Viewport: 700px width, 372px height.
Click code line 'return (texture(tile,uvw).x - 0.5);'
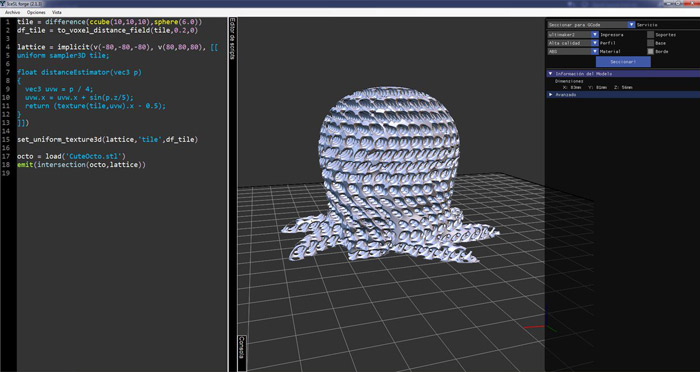coord(95,106)
